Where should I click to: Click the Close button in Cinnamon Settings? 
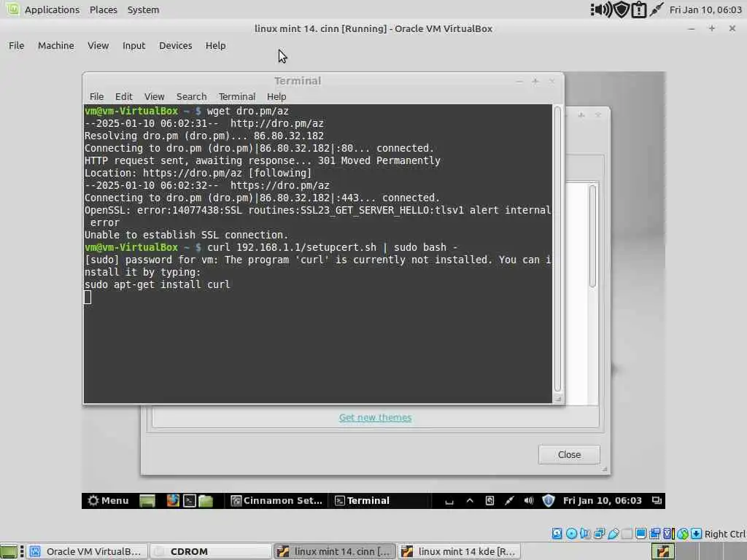coord(569,455)
